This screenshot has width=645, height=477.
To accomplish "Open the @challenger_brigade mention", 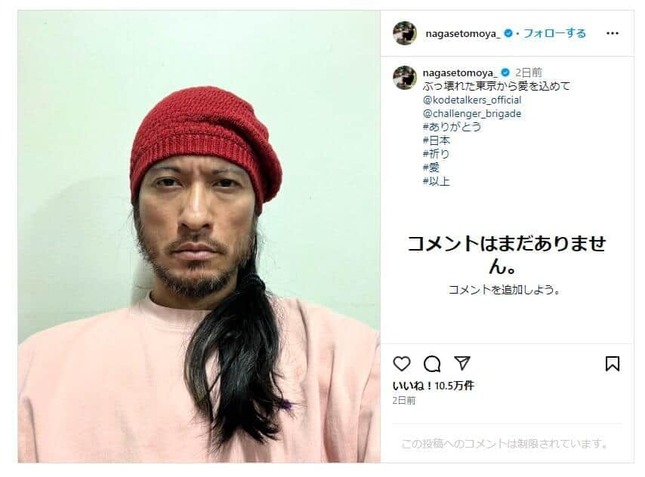I will [x=472, y=113].
